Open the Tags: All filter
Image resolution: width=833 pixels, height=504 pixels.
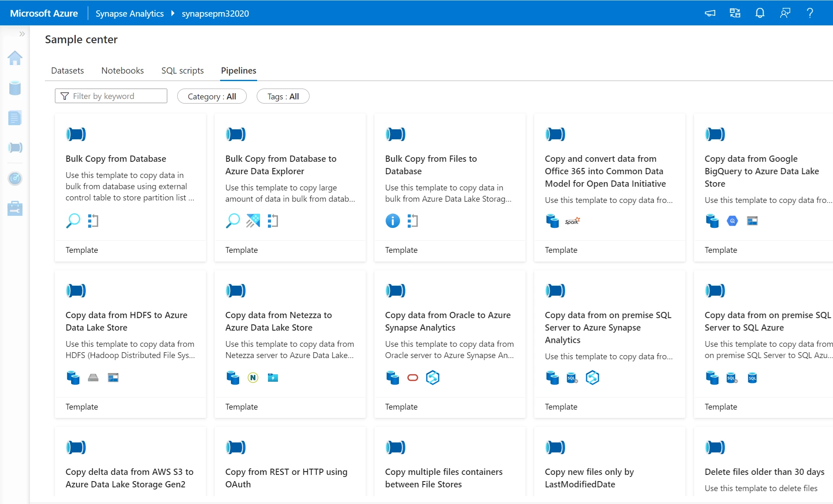coord(283,96)
